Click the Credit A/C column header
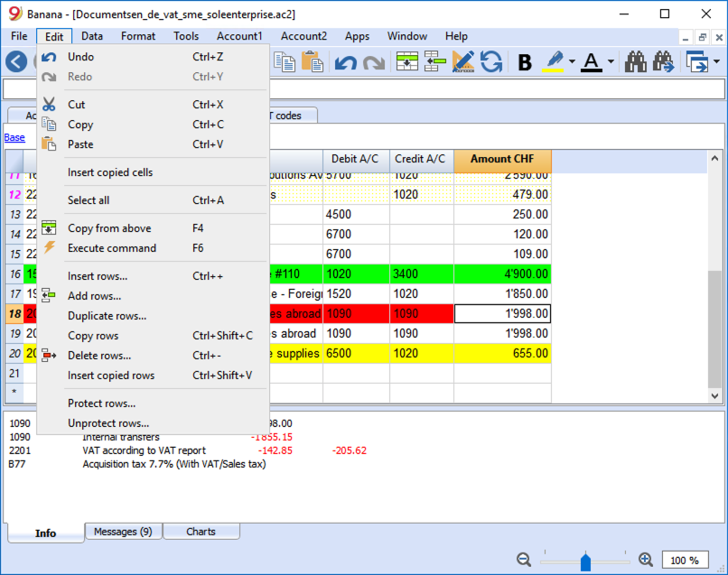Image resolution: width=728 pixels, height=575 pixels. [422, 159]
